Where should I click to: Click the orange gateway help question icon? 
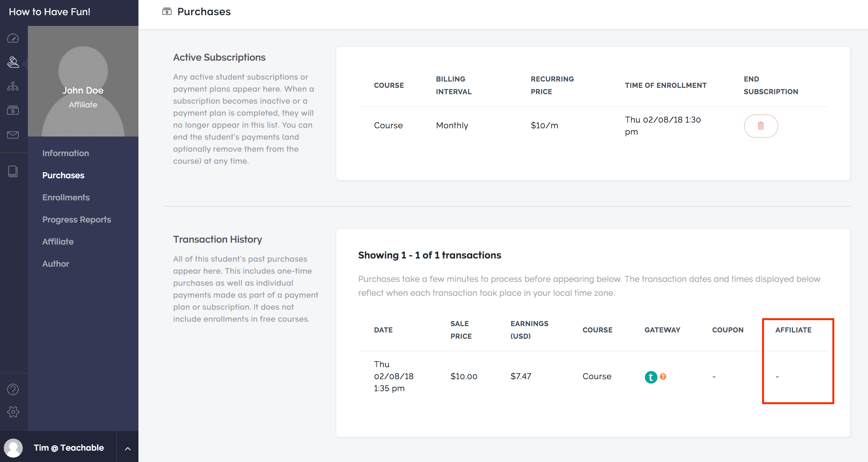[x=663, y=376]
